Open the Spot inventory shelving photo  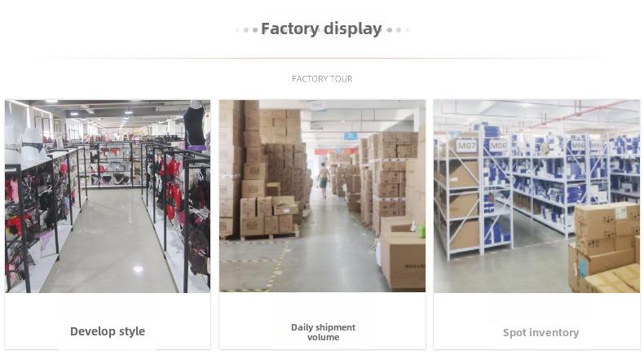coord(537,196)
